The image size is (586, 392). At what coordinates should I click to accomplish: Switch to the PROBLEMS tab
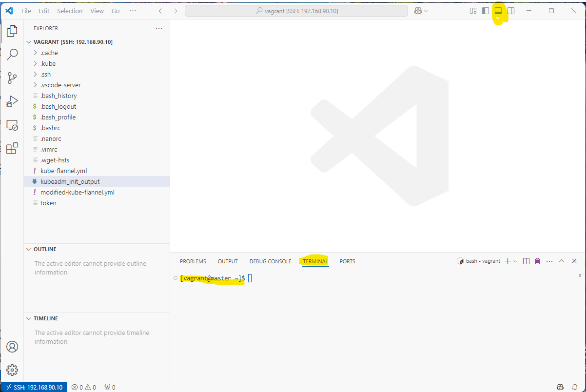click(193, 261)
